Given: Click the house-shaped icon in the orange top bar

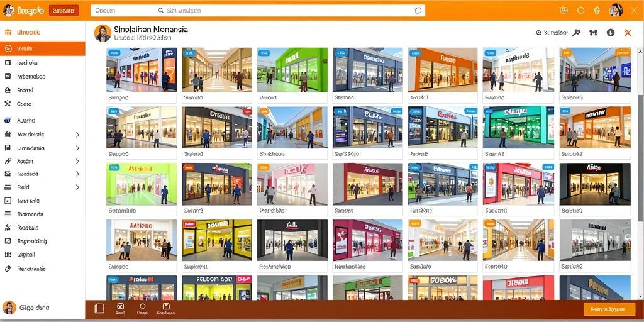Looking at the screenshot, I should coord(597,11).
